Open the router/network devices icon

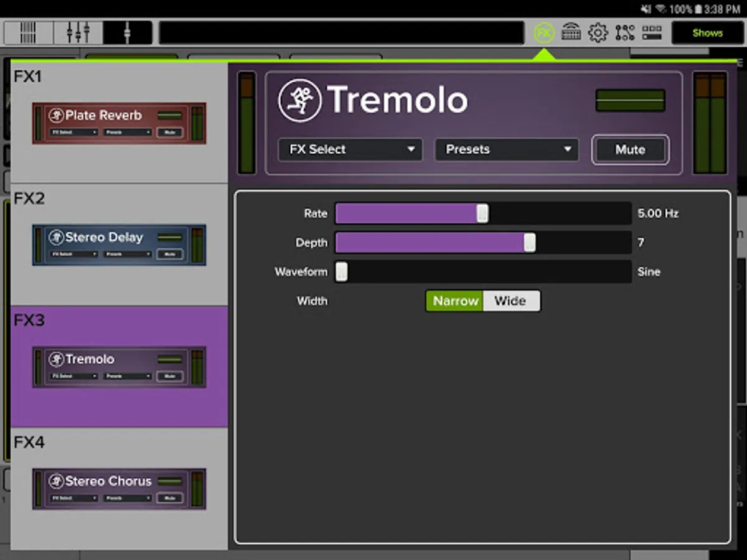[571, 32]
